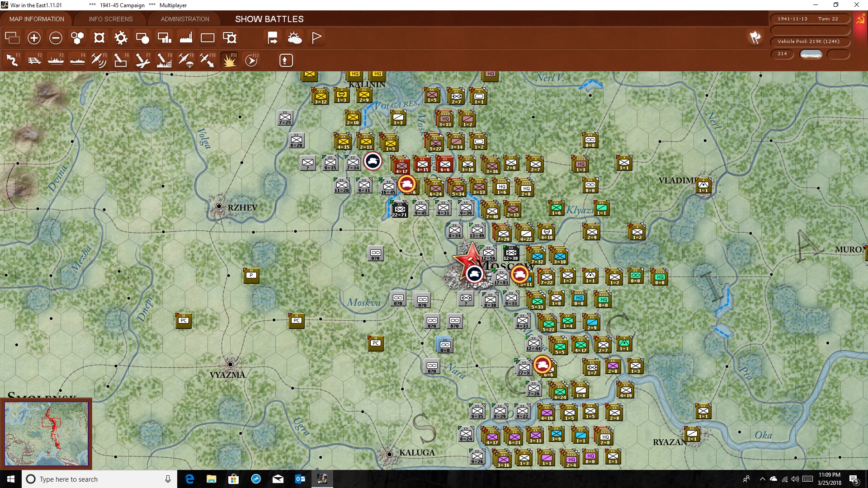Show weather with sun-cloud icon
868x488 pixels.
pyautogui.click(x=295, y=38)
